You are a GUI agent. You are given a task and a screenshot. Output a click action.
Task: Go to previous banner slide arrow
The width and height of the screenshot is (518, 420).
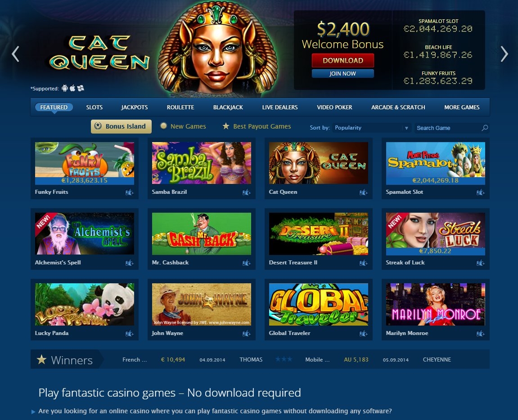click(15, 54)
